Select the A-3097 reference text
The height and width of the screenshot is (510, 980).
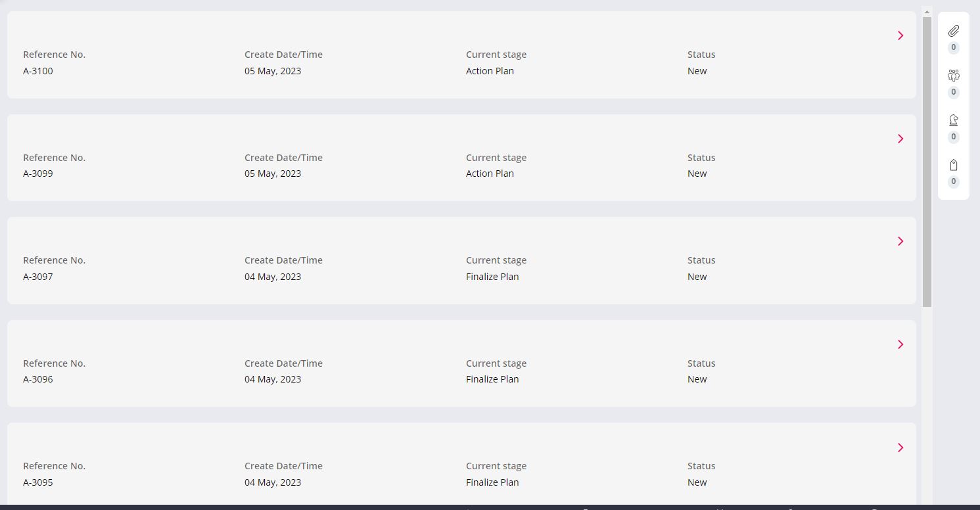coord(38,277)
